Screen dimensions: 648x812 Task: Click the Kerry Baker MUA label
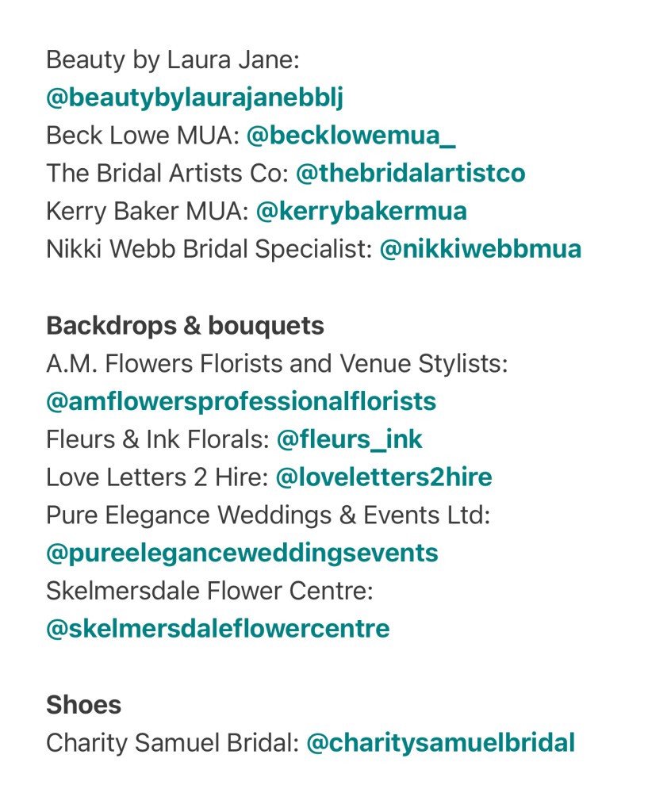(147, 212)
